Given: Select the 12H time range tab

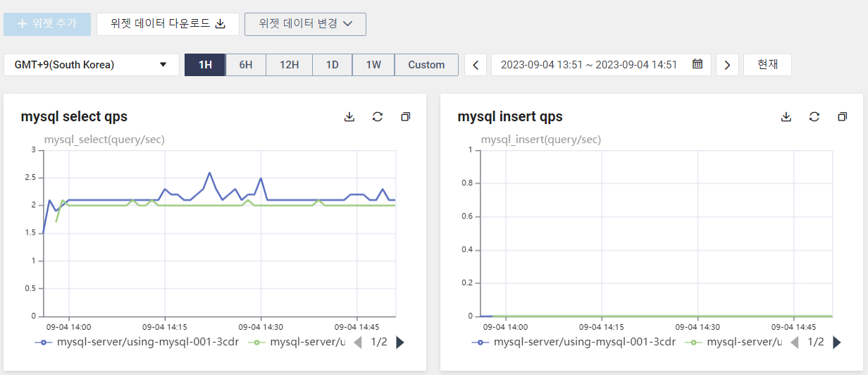Looking at the screenshot, I should (290, 65).
